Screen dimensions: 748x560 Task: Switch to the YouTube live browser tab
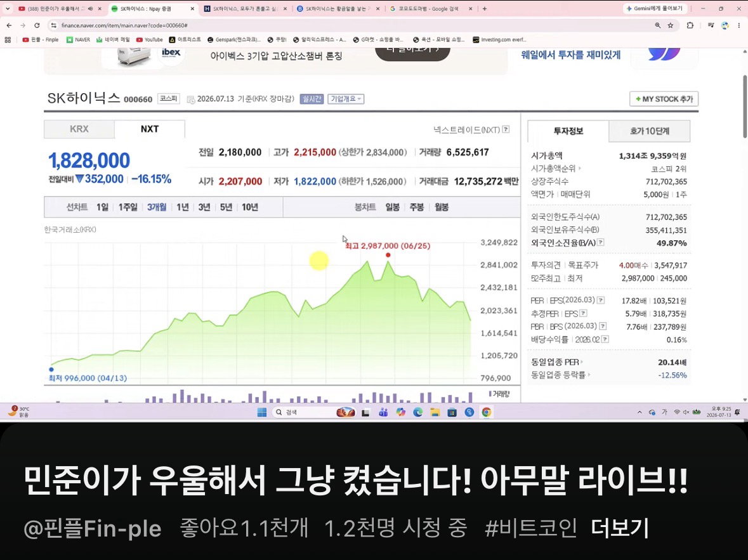[60, 9]
